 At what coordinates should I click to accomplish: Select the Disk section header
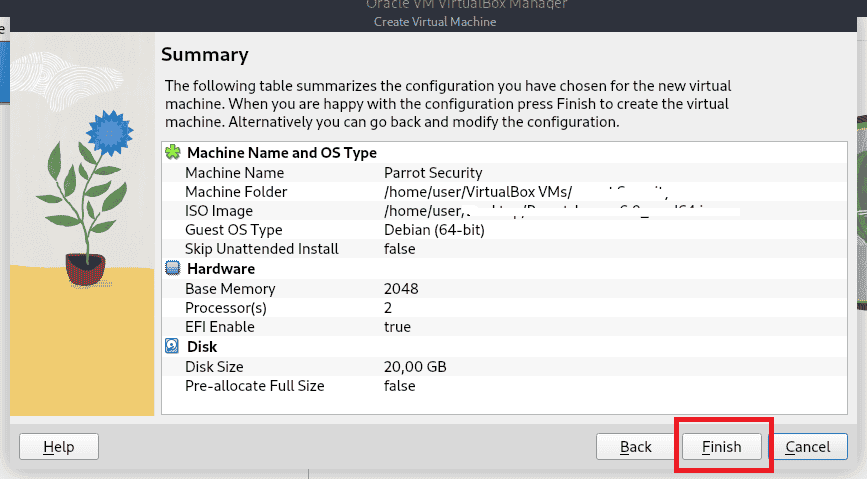click(203, 347)
